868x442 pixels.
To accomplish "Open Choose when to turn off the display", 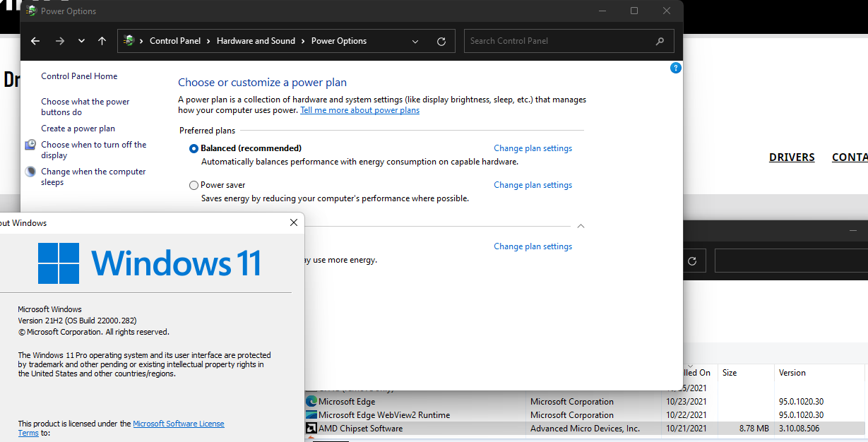I will (x=94, y=150).
